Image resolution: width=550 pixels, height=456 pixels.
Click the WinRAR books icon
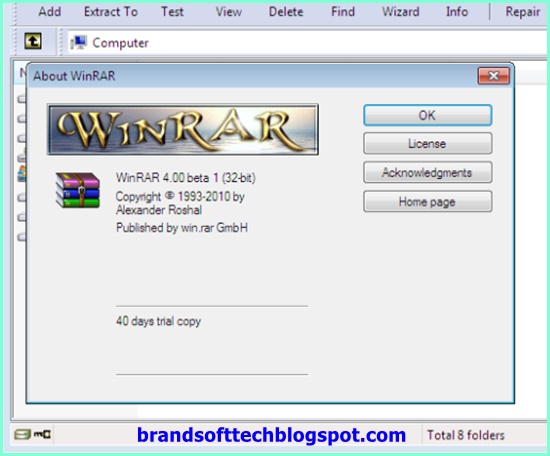click(78, 190)
